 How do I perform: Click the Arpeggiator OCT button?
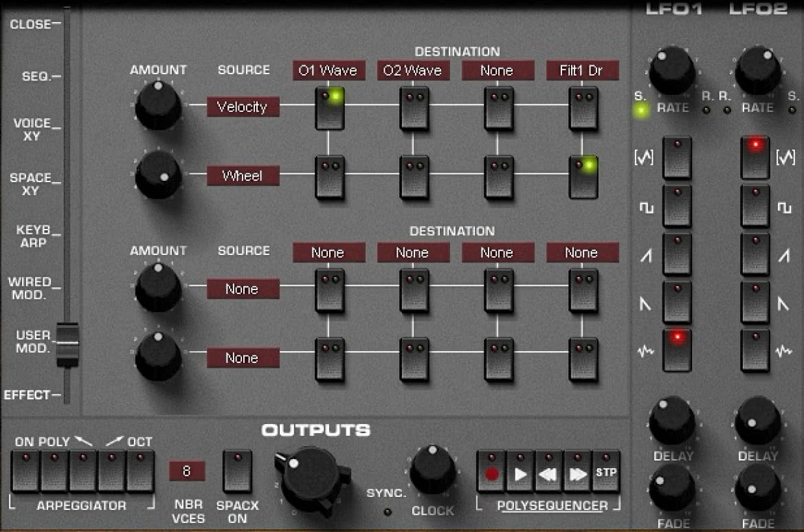point(140,472)
